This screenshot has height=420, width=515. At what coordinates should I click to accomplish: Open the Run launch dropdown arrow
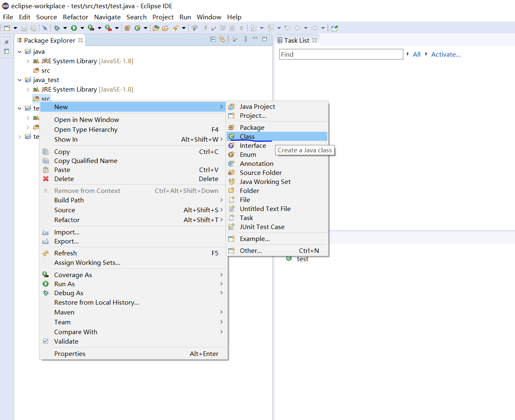point(82,28)
